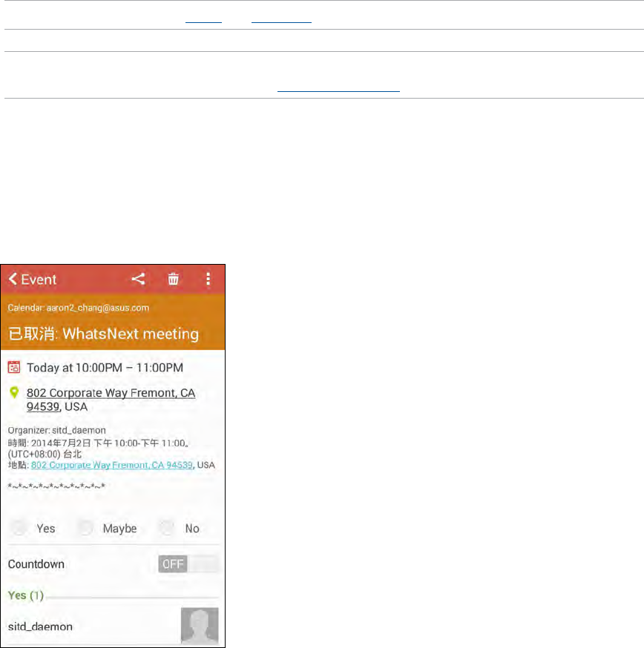Click attendee name sitd_daemon

click(x=40, y=627)
